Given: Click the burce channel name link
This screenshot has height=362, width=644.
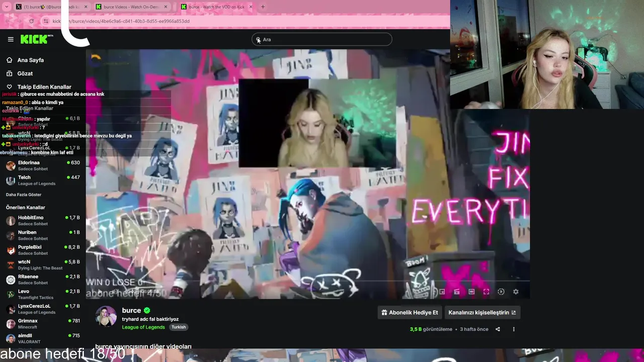Looking at the screenshot, I should coord(131,311).
